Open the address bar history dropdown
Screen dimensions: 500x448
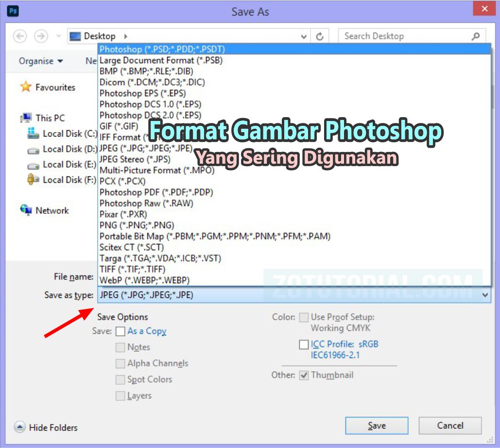pyautogui.click(x=304, y=36)
